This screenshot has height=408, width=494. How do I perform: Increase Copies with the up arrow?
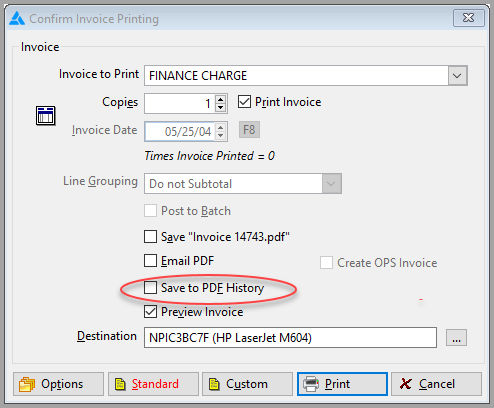[x=220, y=99]
